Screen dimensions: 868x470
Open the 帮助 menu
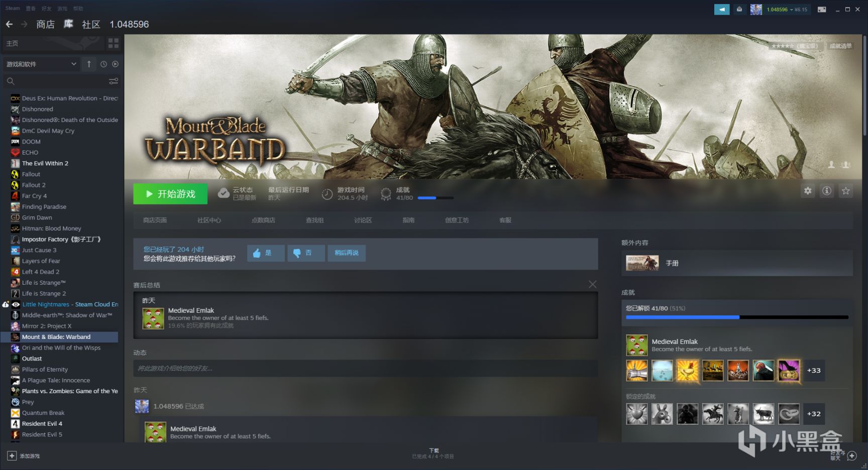78,9
